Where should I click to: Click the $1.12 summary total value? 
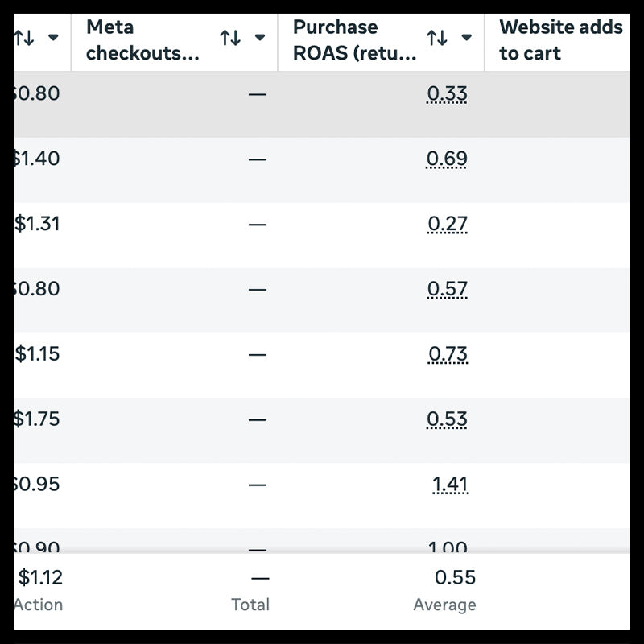[x=40, y=578]
